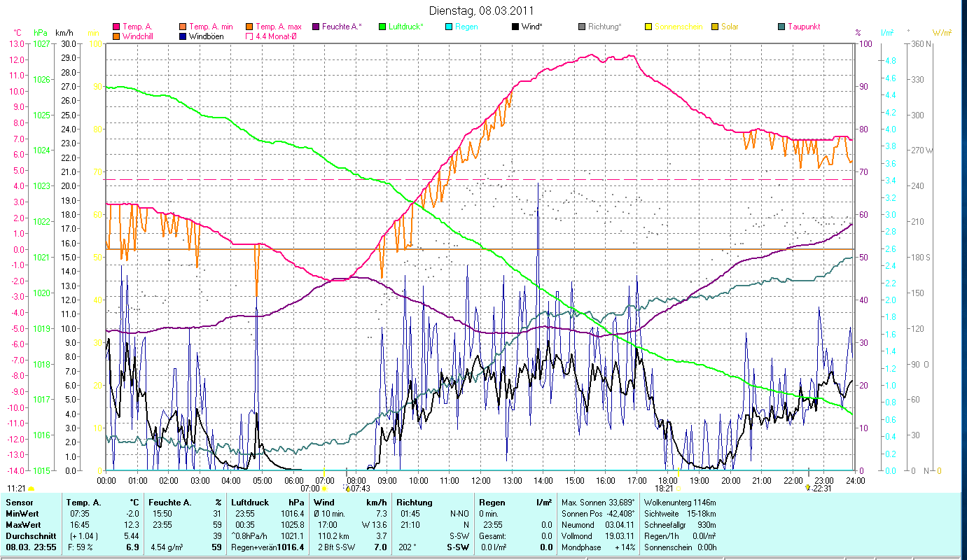Click the moon icon next to 22:31

coord(808,488)
